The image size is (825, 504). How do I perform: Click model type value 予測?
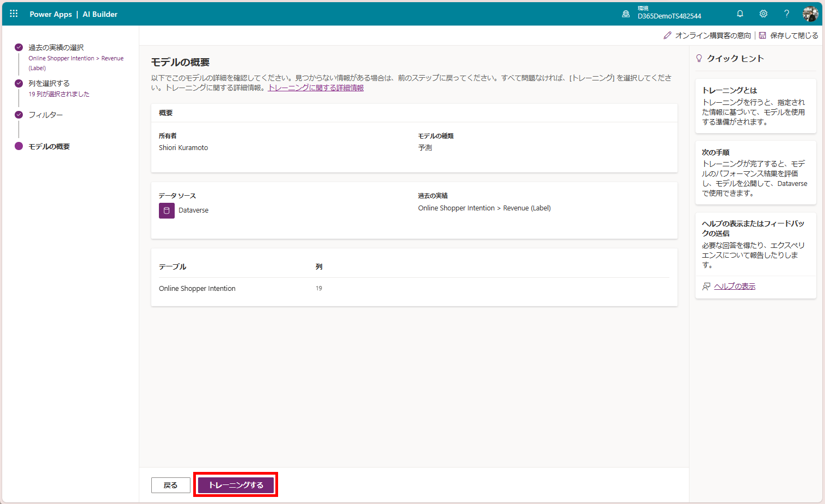coord(425,148)
